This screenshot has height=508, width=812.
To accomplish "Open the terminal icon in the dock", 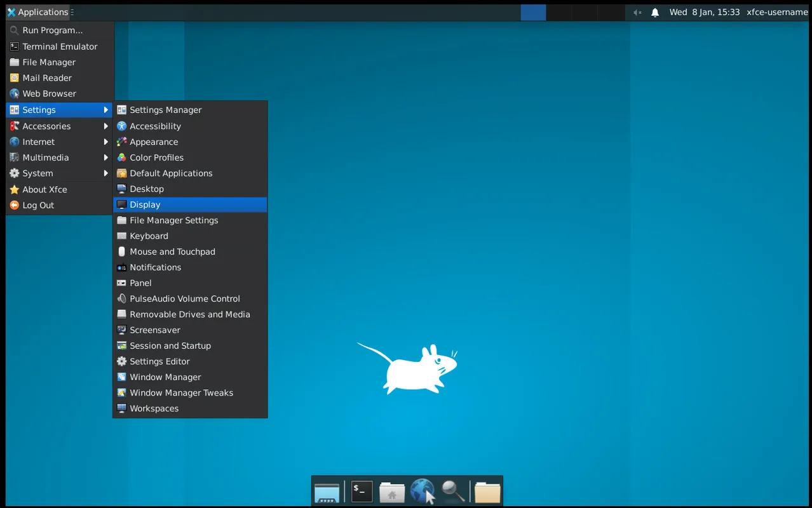I will pyautogui.click(x=362, y=491).
